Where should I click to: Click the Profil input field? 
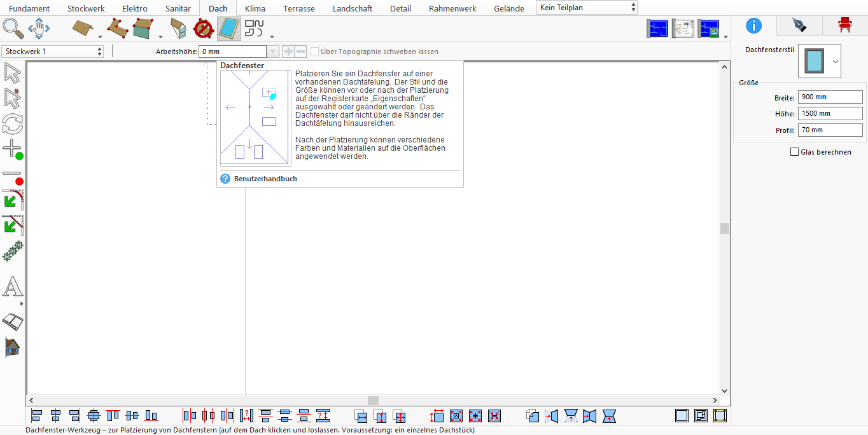click(x=830, y=130)
